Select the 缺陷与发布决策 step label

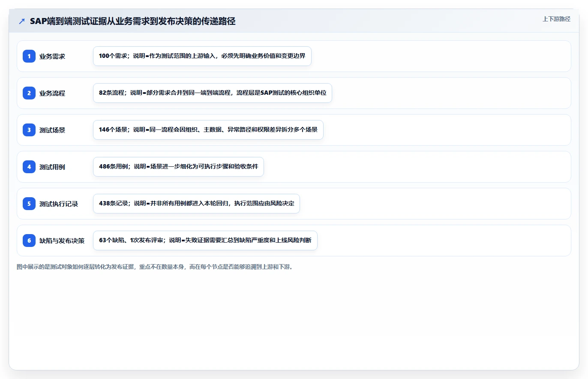62,241
